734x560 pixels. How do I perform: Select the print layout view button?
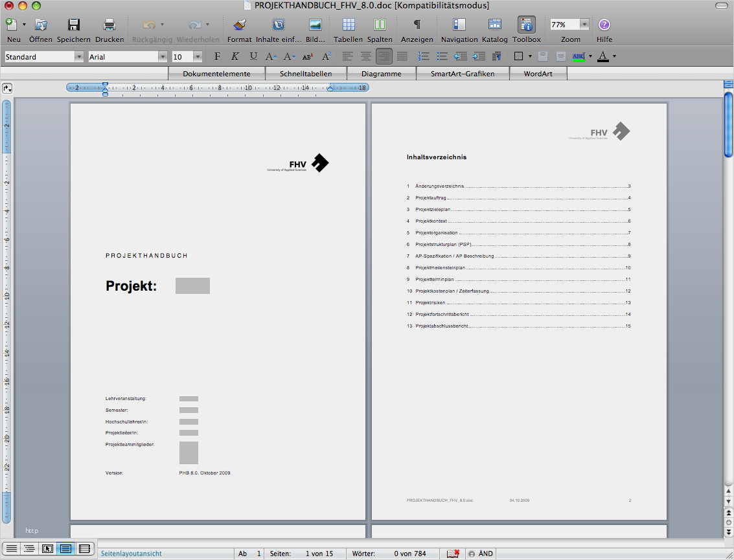[x=65, y=549]
